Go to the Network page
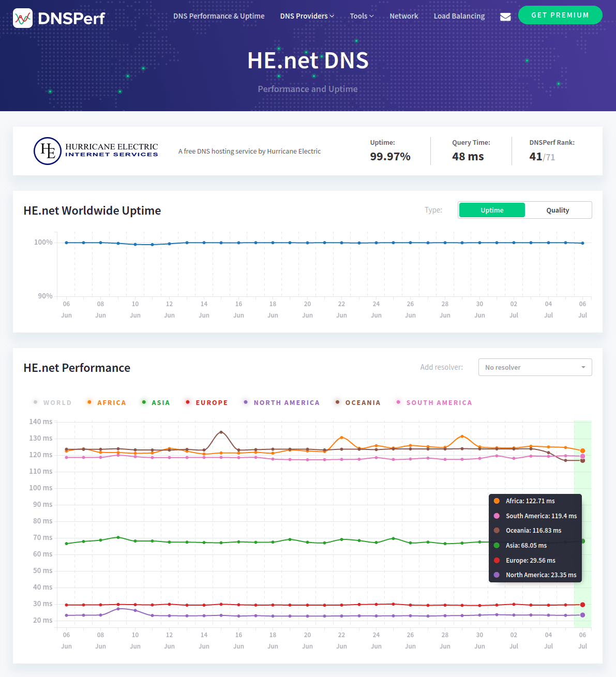 click(403, 16)
